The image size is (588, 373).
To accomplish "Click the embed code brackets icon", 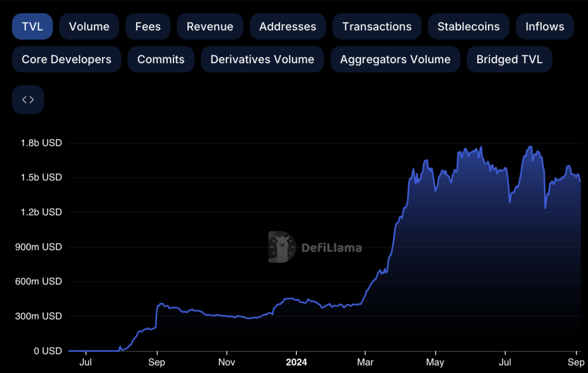I will coord(28,99).
